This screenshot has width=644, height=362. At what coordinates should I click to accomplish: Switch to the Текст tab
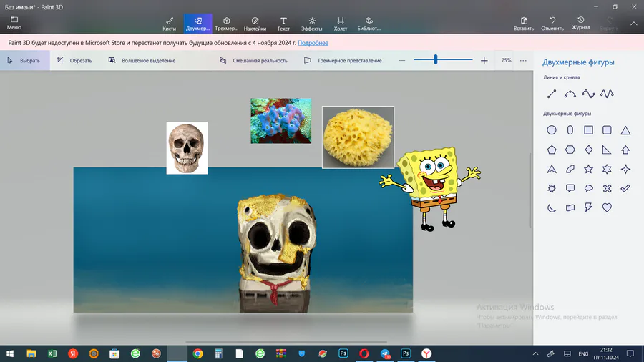click(283, 24)
